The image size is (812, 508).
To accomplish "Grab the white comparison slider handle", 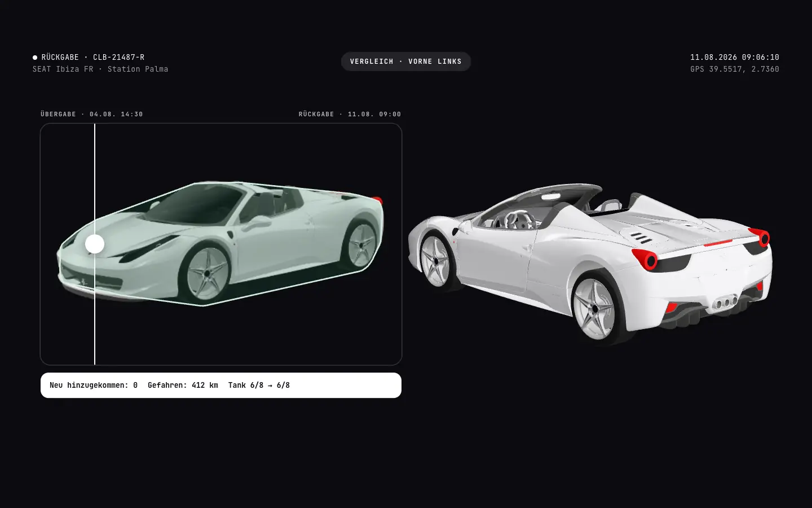I will pos(95,244).
